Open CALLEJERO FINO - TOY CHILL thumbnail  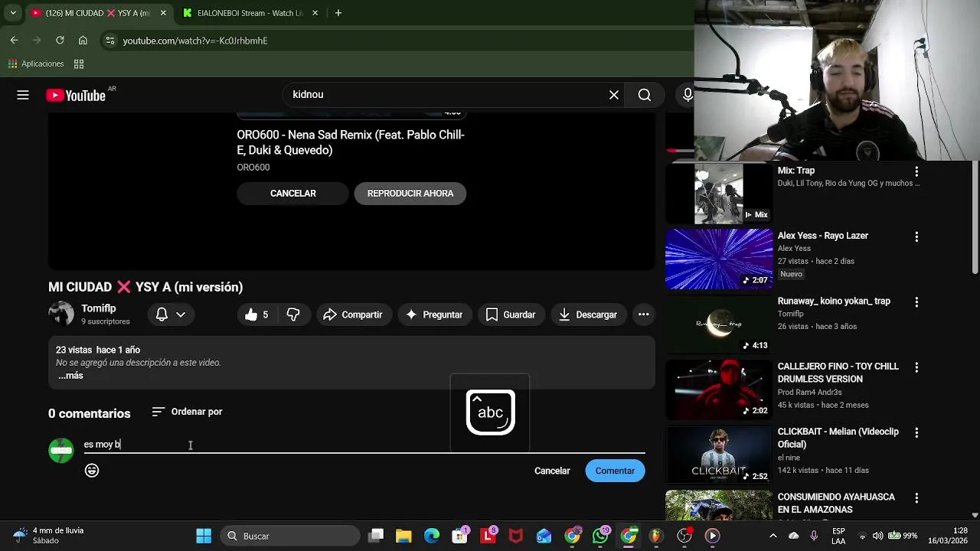pyautogui.click(x=719, y=390)
